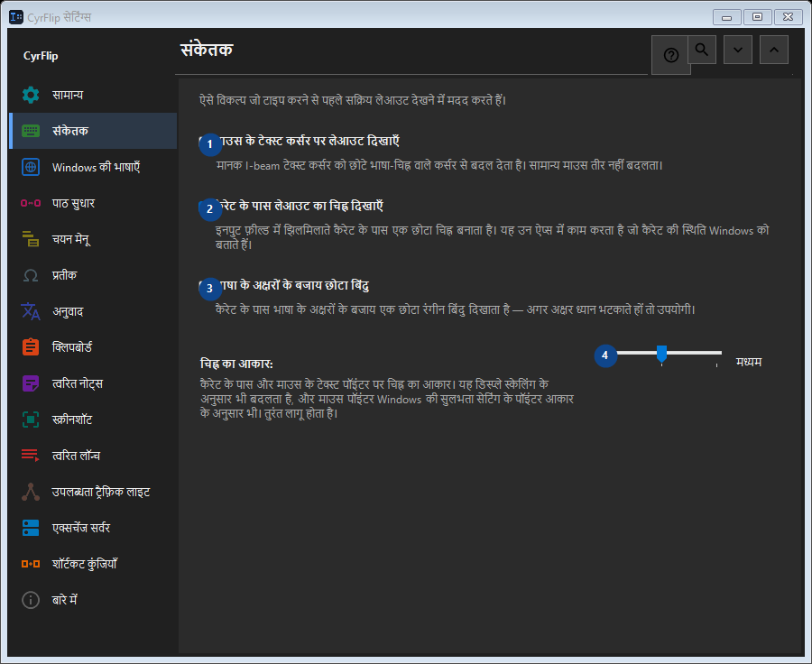The height and width of the screenshot is (664, 812).
Task: Click the gear icon beside सामान्य
Action: pos(31,95)
